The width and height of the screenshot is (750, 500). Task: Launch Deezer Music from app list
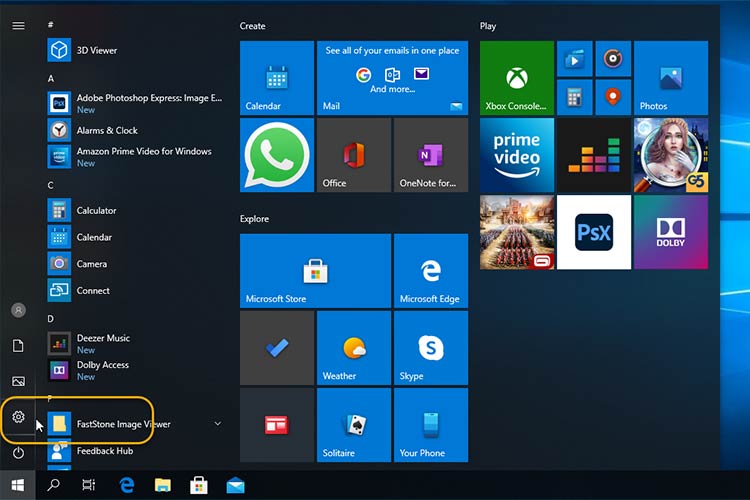(x=135, y=344)
